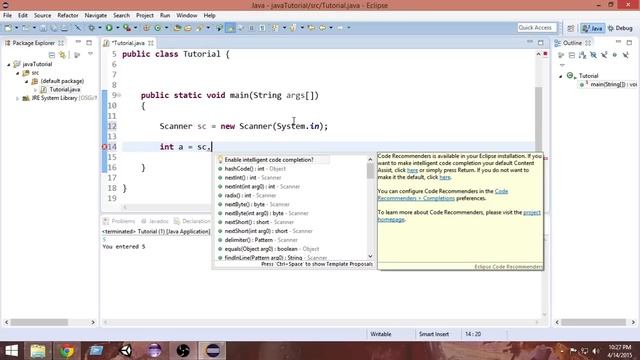The width and height of the screenshot is (640, 360).
Task: Toggle Hide Non-Public Members in Outline
Action: pos(615,55)
